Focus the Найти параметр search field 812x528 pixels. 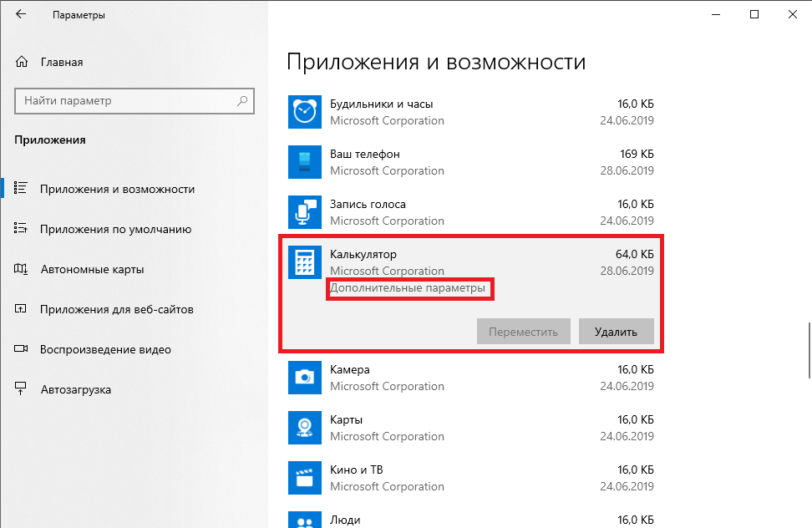tap(134, 100)
